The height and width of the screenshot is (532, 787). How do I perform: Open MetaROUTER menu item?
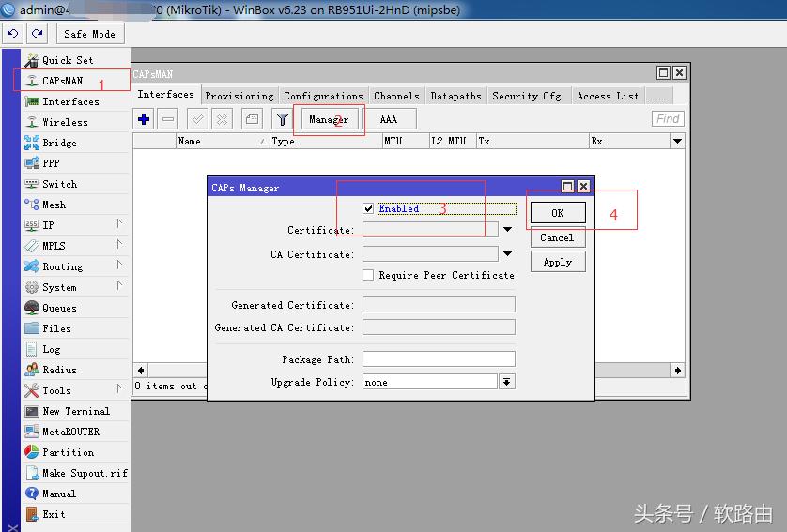coord(75,432)
